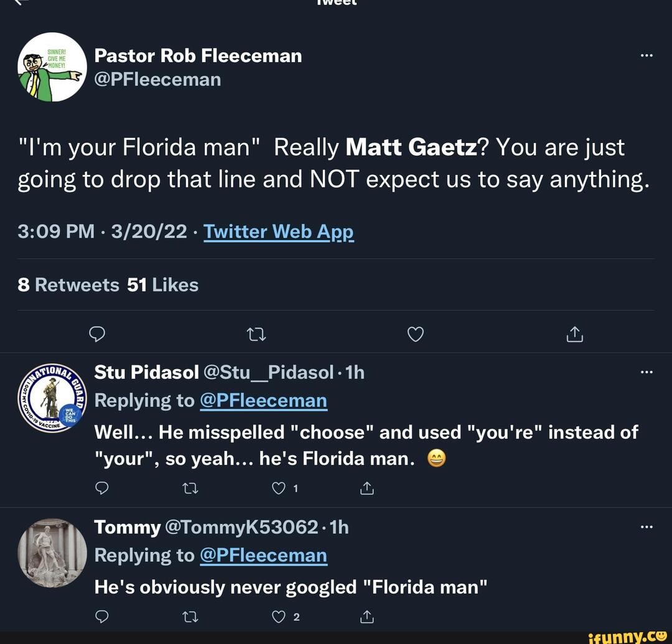Open more options on Tommy's reply

click(646, 526)
